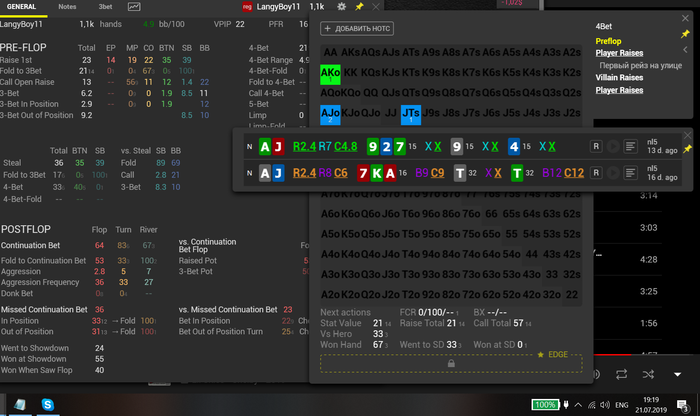Viewport: 700px width, 416px height.
Task: Click the Steal total value 36
Action: [x=58, y=163]
